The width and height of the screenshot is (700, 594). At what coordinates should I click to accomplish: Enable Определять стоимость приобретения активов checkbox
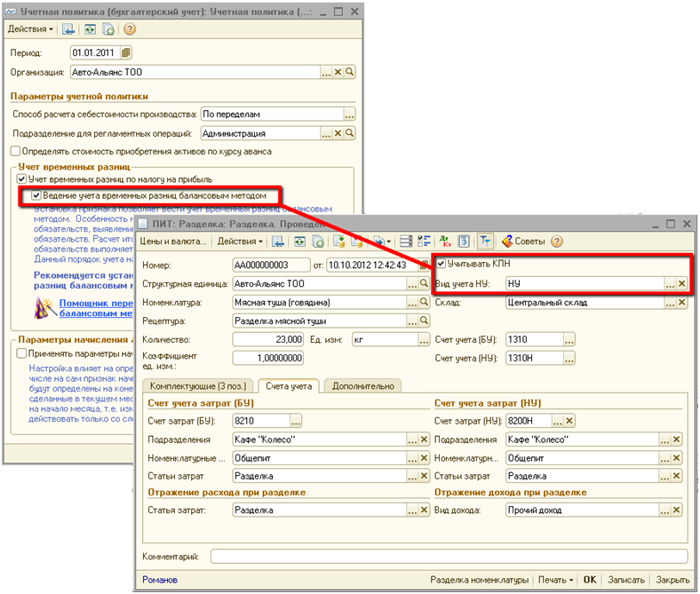(x=16, y=151)
